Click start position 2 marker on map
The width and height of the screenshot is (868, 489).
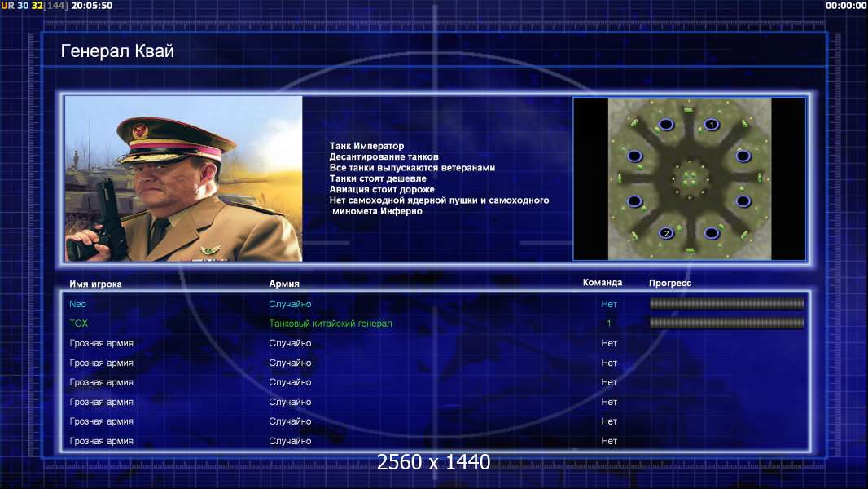(x=667, y=232)
